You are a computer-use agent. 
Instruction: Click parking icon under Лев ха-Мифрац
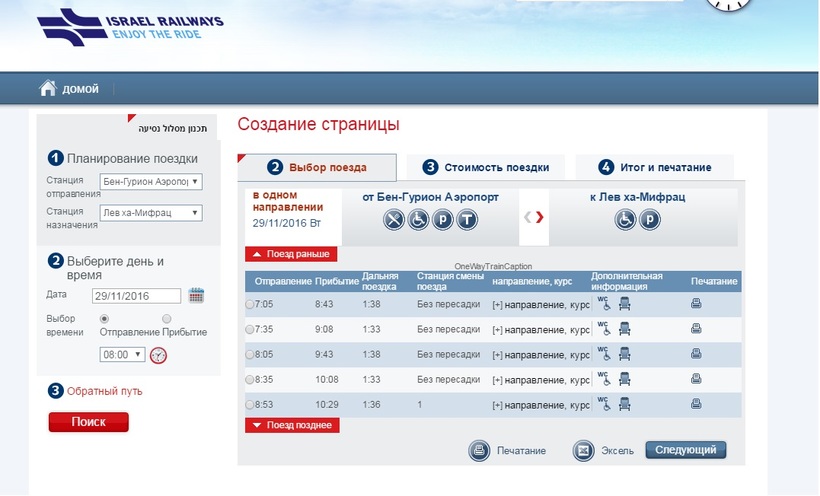[649, 220]
